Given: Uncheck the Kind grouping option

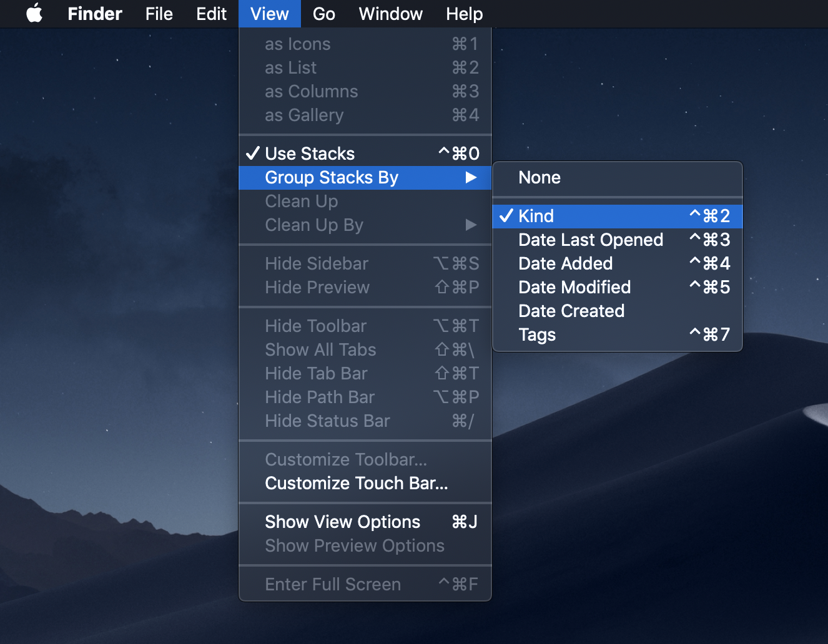Looking at the screenshot, I should pyautogui.click(x=537, y=216).
